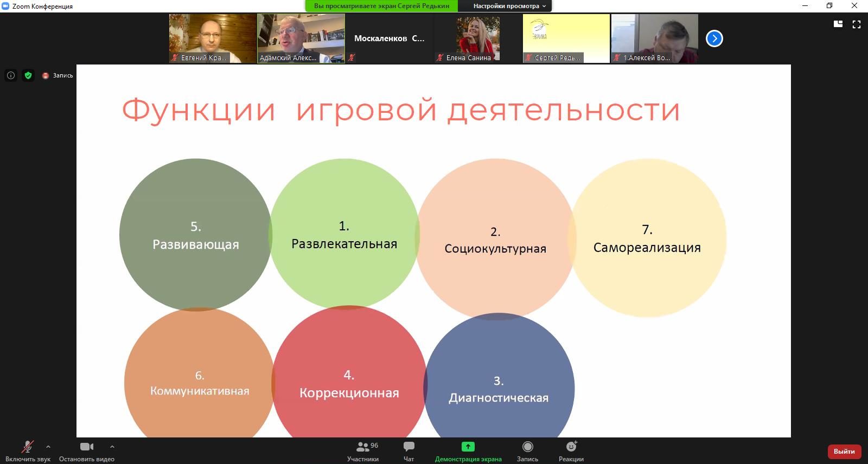Open the Chat panel
Viewport: 868px width, 464px height.
pos(409,447)
